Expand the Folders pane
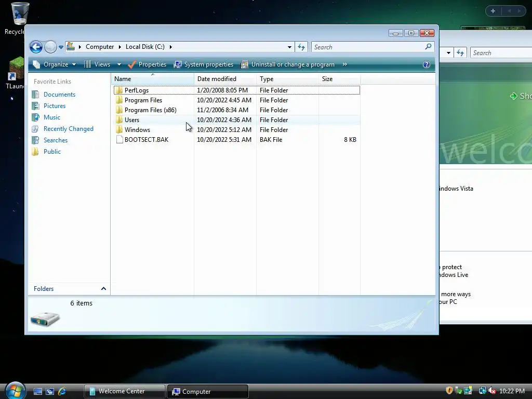 69,289
